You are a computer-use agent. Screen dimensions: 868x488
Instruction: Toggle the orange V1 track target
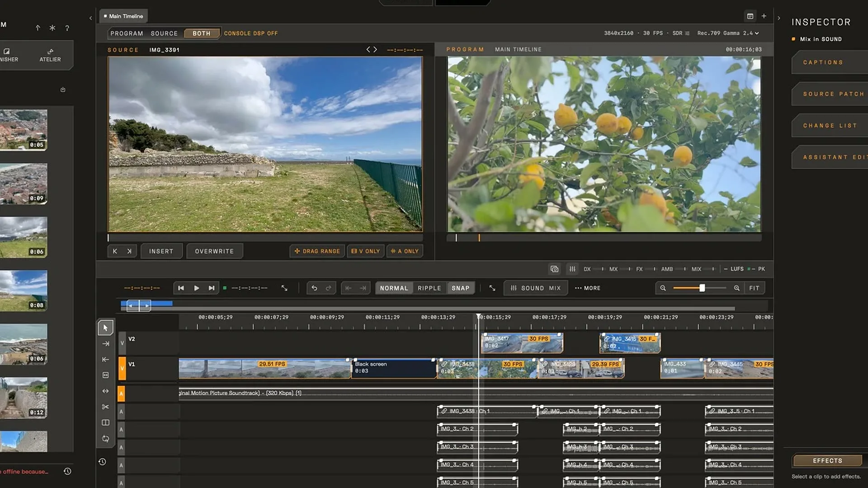(x=122, y=369)
